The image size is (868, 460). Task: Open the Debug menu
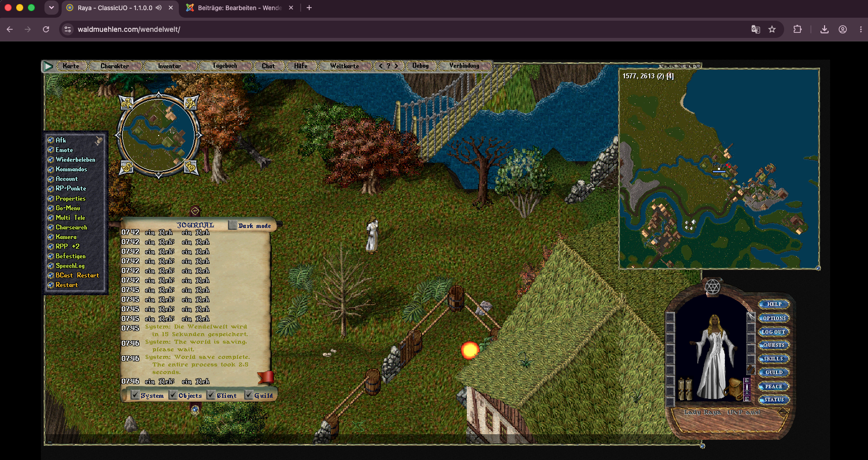coord(420,66)
